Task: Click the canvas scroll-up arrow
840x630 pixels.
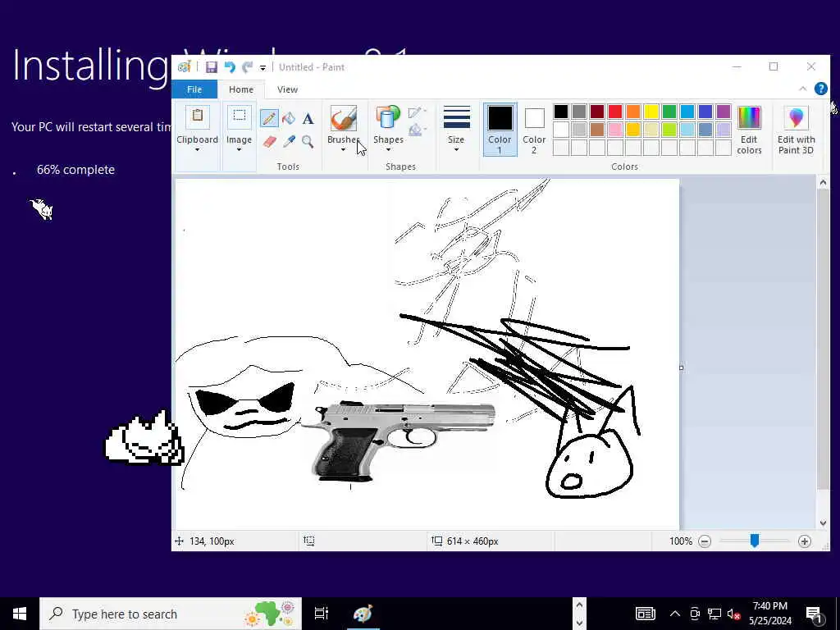Action: click(x=823, y=183)
